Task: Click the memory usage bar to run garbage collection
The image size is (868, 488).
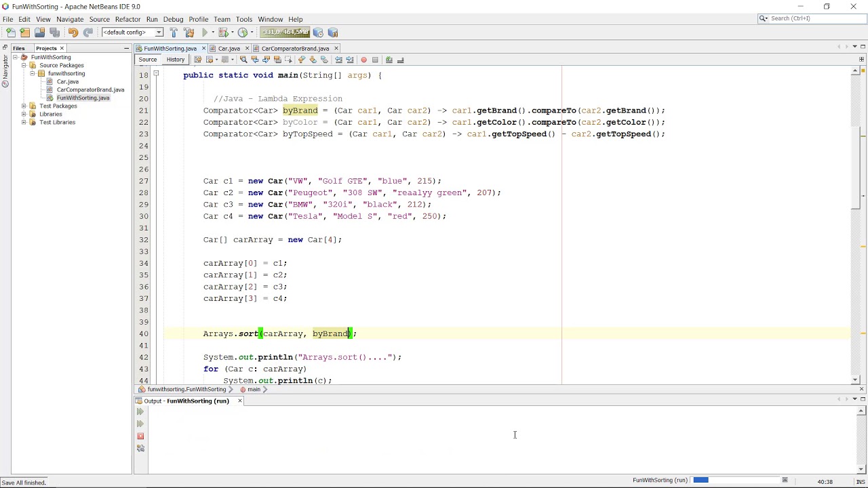Action: pyautogui.click(x=285, y=32)
